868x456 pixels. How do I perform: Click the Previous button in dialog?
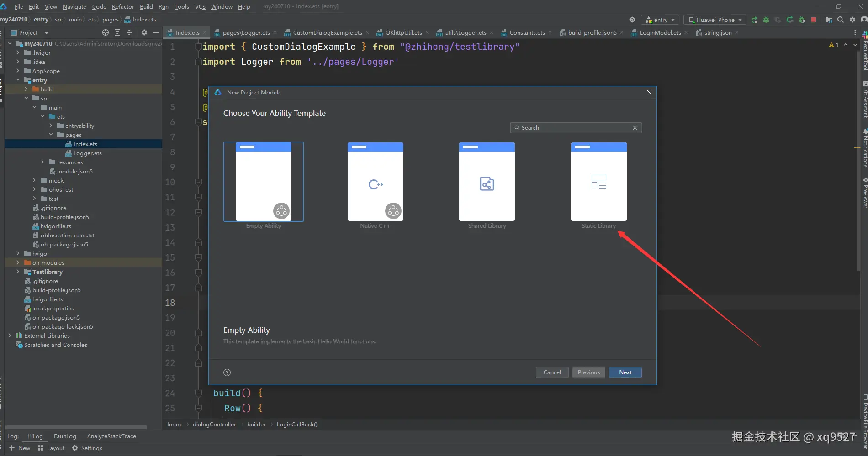click(x=589, y=372)
